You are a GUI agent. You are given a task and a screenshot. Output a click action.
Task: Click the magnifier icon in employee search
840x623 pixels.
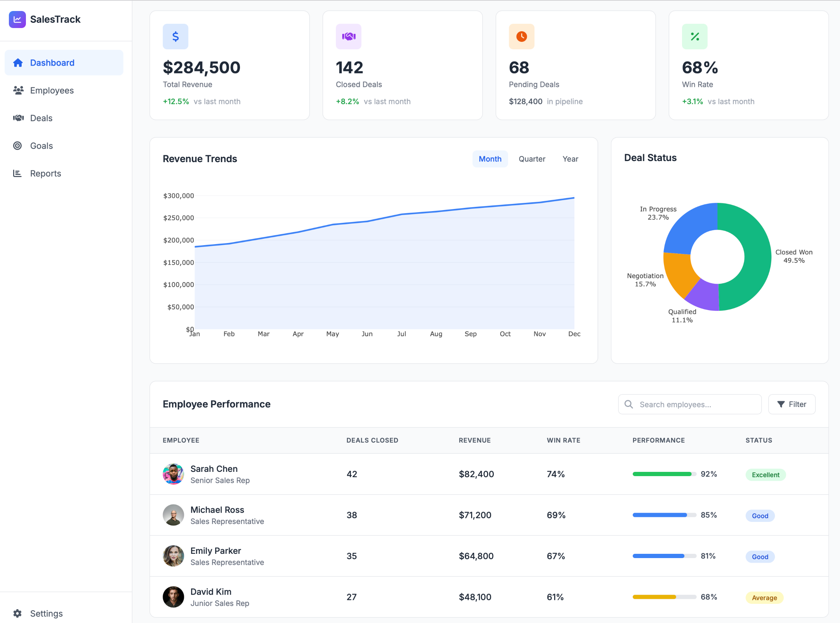click(x=629, y=404)
